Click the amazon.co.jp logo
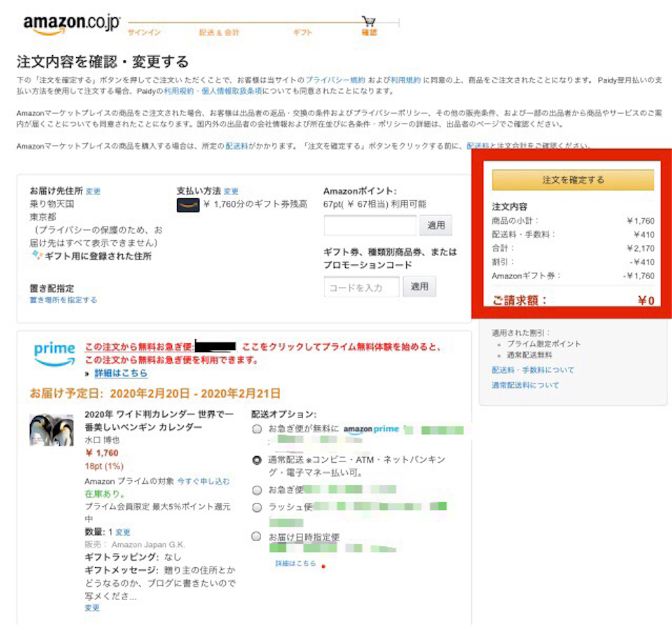The height and width of the screenshot is (625, 672). coord(72,24)
